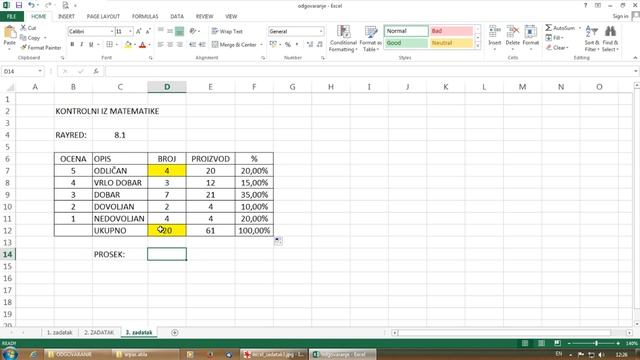Image resolution: width=640 pixels, height=360 pixels.
Task: Switch to the FORMULAS tab
Action: pos(145,16)
